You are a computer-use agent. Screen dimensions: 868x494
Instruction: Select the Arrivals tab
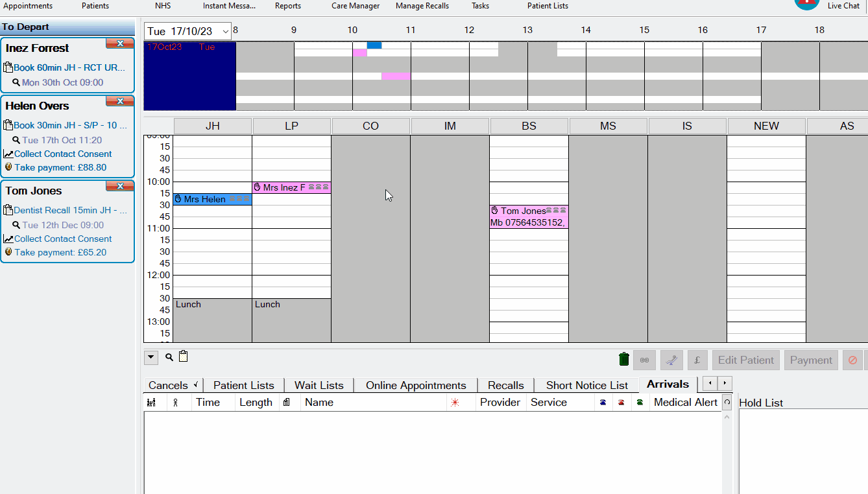coord(668,384)
